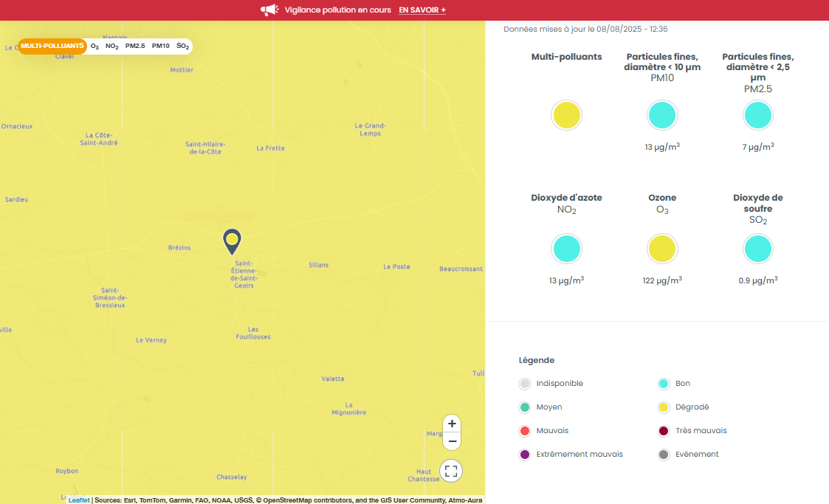This screenshot has height=504, width=829.
Task: Click the Dégradé yellow legend swatch
Action: coord(664,407)
